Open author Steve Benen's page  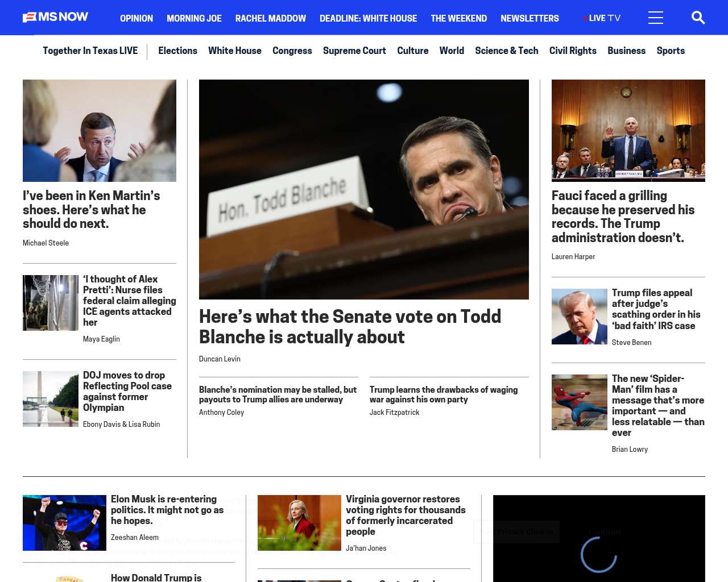[631, 342]
